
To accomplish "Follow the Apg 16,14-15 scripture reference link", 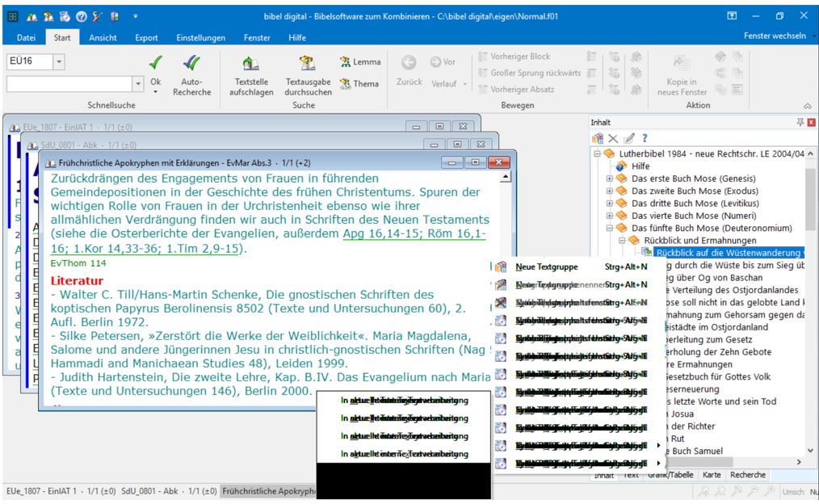I will tap(387, 233).
